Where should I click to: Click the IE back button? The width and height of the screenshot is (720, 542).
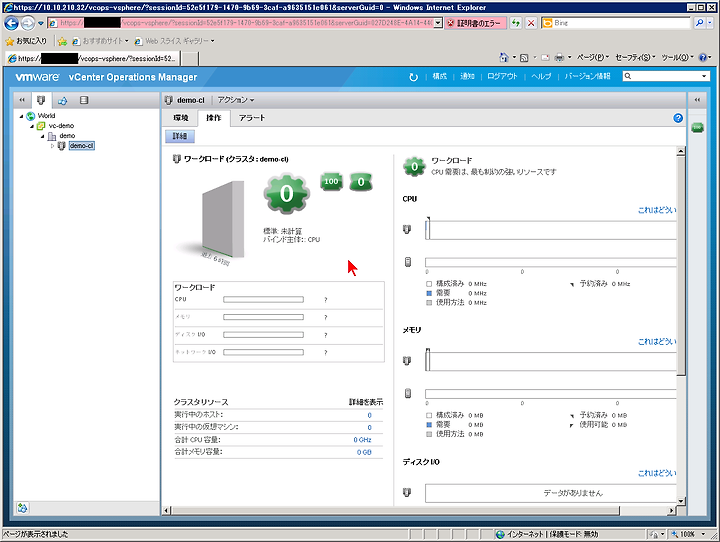pos(11,23)
